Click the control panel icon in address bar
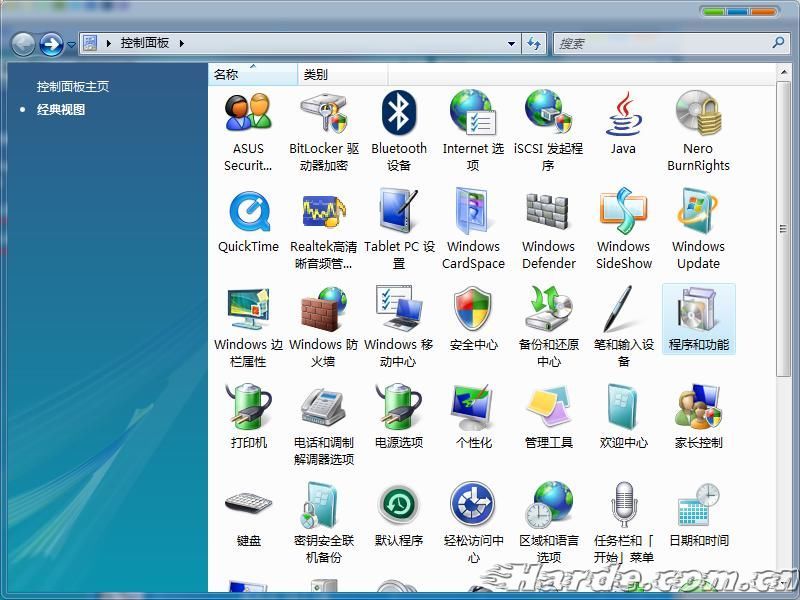The width and height of the screenshot is (800, 600). tap(90, 43)
